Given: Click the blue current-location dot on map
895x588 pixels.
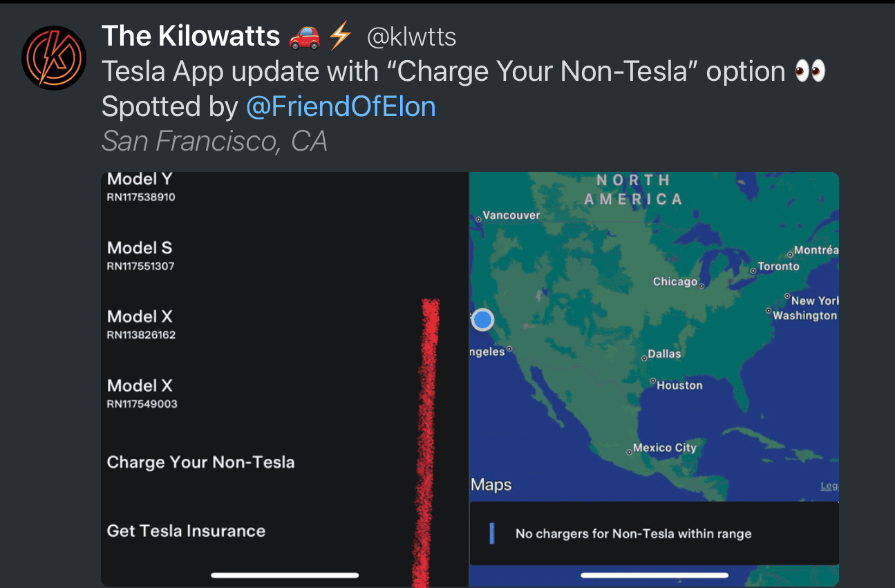Looking at the screenshot, I should click(482, 320).
